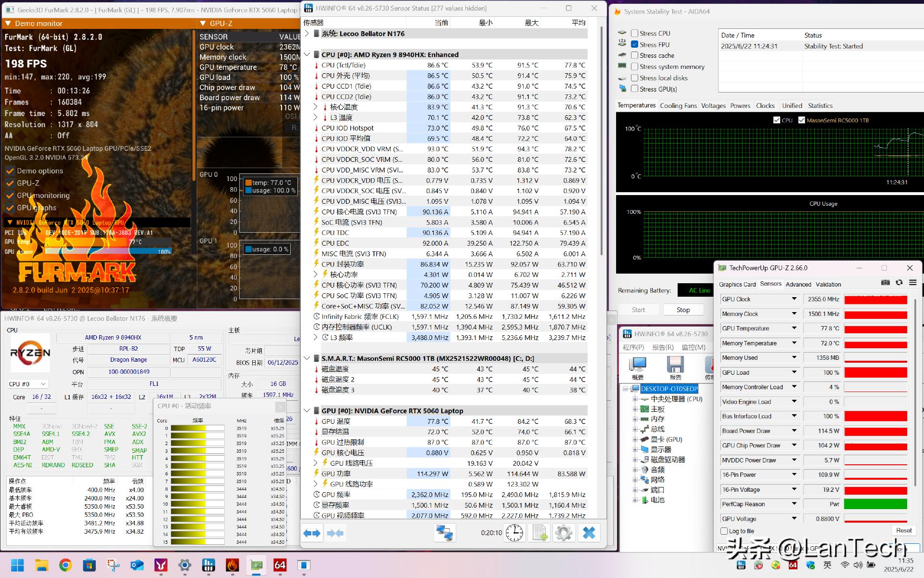
Task: Open HWiNFO sensor settings gear icon
Action: coord(564,533)
